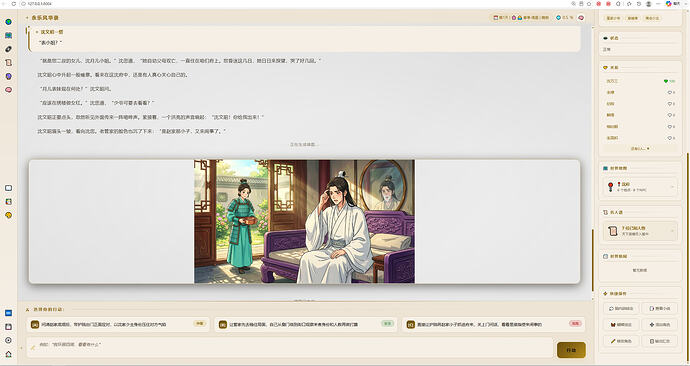
Task: Expand the 沈府 location card chevron
Action: point(672,187)
